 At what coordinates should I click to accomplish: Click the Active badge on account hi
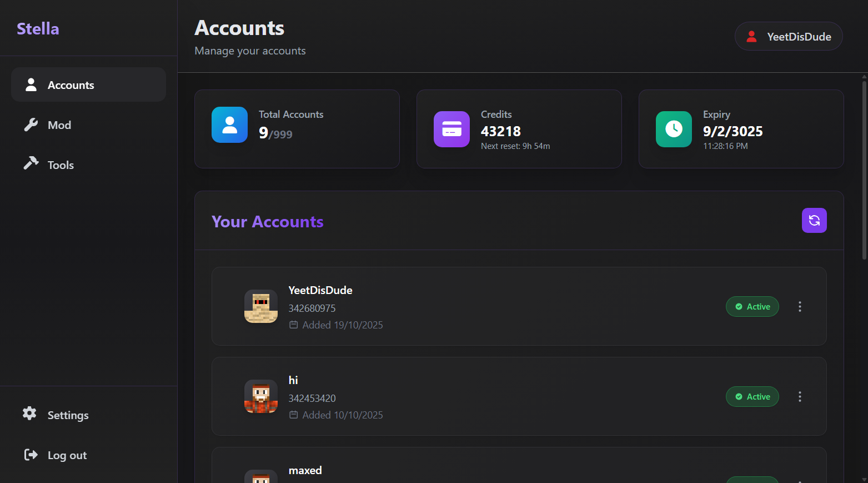pyautogui.click(x=752, y=396)
